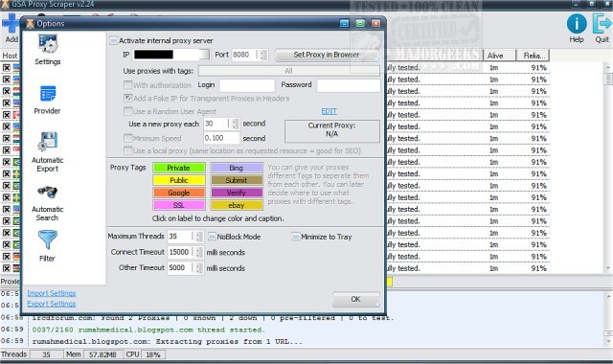
Task: Click the Connect Timeout 15000 field
Action: coord(181,252)
